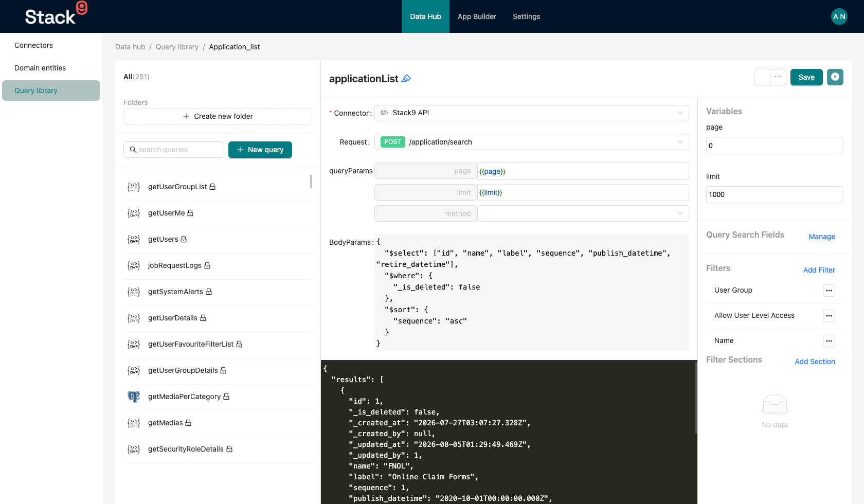
Task: Switch to the Data Hub tab
Action: pyautogui.click(x=425, y=16)
